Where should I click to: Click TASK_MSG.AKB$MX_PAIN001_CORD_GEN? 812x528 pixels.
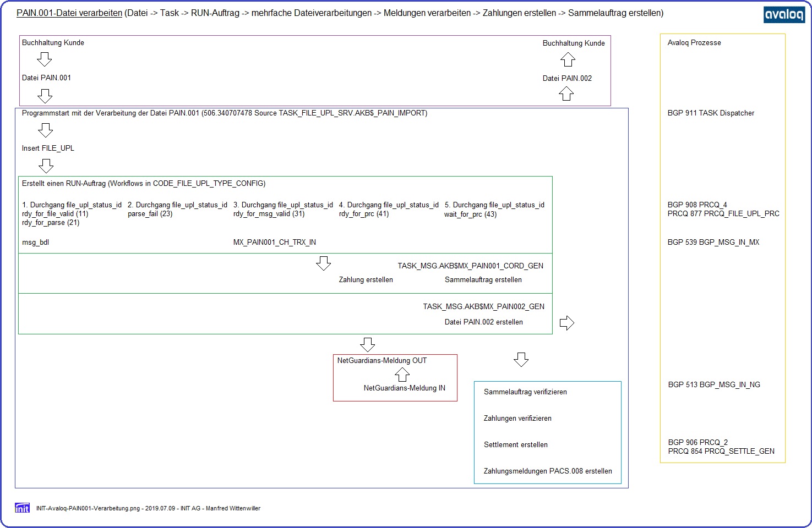[x=471, y=266]
